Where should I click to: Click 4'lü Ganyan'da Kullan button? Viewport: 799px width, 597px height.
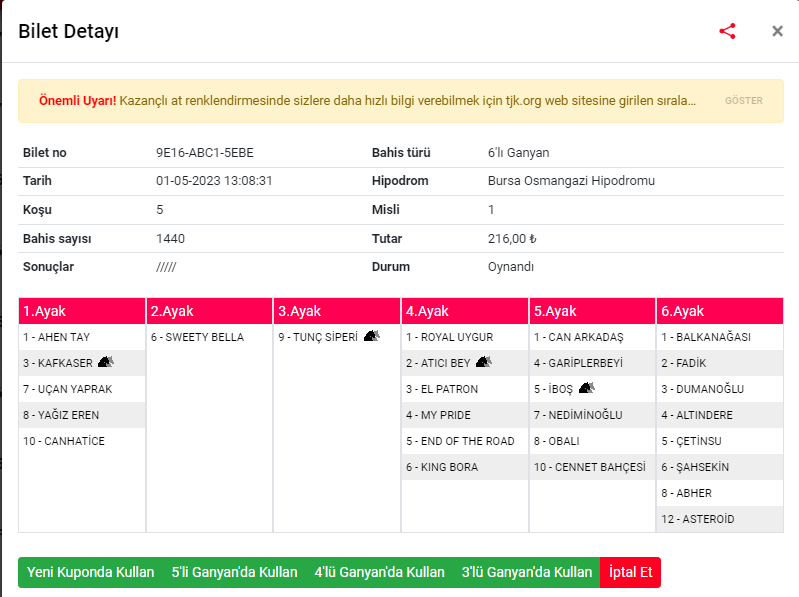pos(380,572)
